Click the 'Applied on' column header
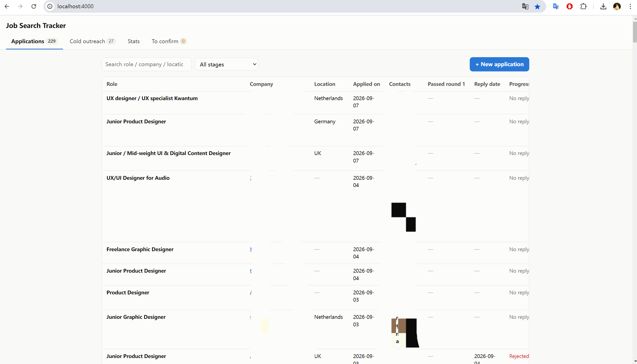 click(366, 84)
